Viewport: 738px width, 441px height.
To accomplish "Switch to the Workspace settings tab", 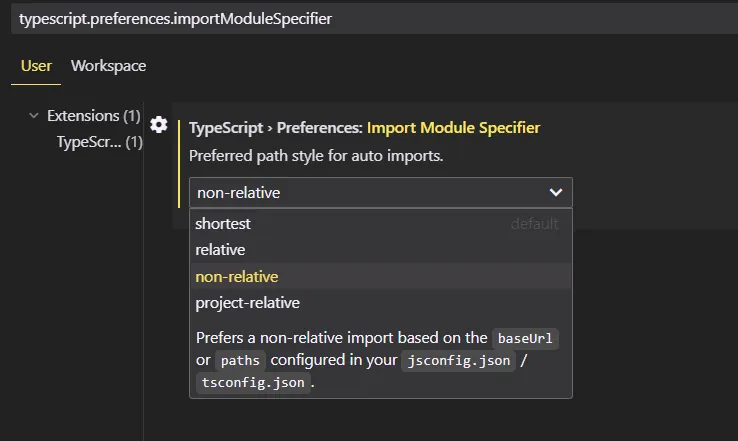I will click(x=108, y=66).
